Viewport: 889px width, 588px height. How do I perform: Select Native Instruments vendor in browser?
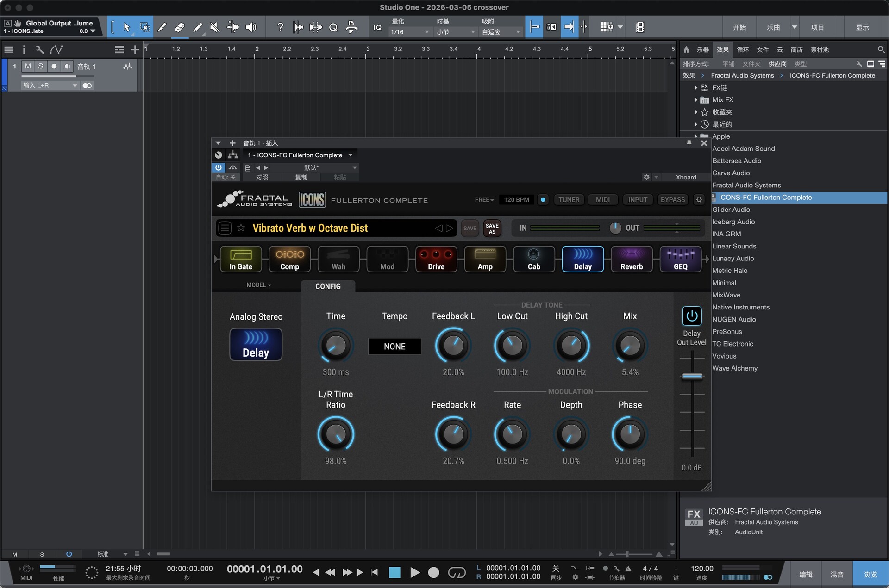(x=740, y=307)
